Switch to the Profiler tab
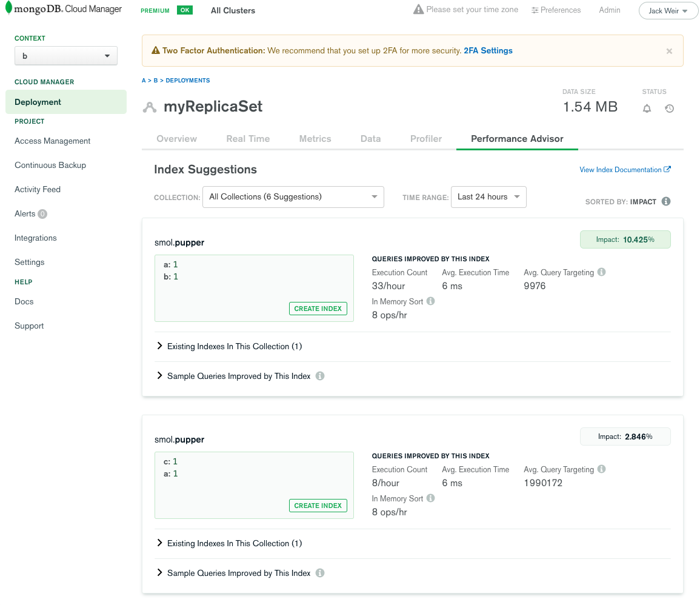This screenshot has height=605, width=700. coord(426,139)
